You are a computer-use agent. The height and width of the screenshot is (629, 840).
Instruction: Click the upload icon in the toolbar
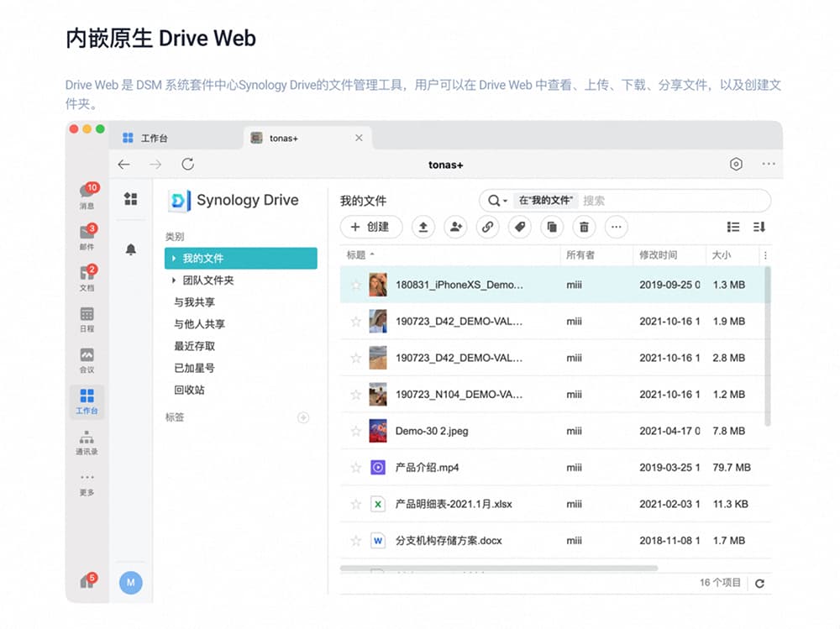click(423, 228)
